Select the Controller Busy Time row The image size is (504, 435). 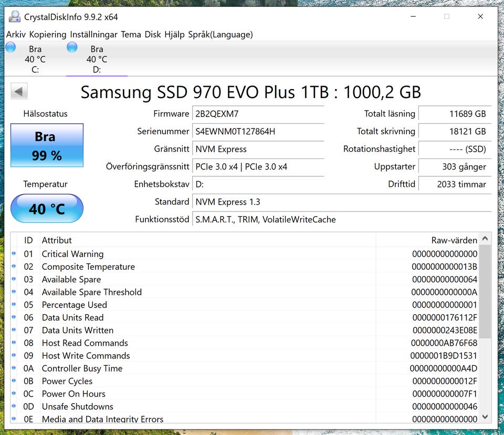pyautogui.click(x=245, y=368)
